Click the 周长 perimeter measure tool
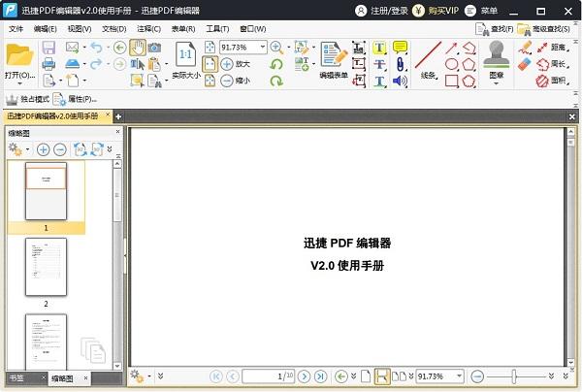The height and width of the screenshot is (392, 582). click(553, 64)
